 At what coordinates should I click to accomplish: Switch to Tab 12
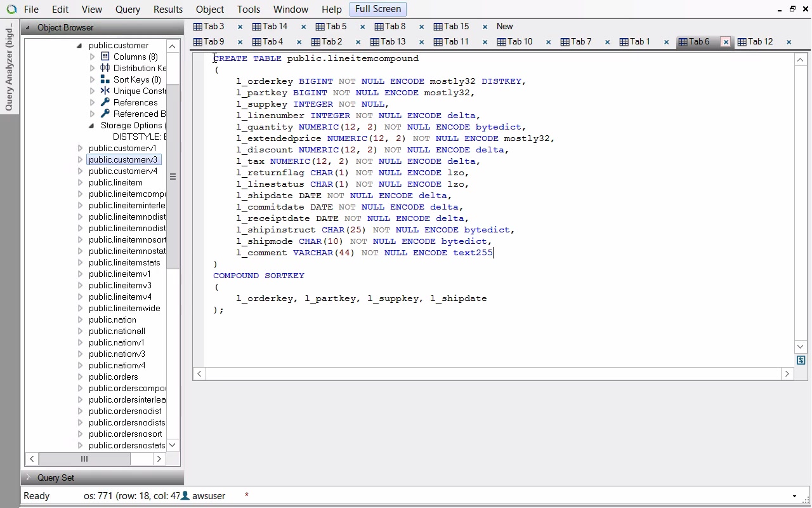click(759, 42)
